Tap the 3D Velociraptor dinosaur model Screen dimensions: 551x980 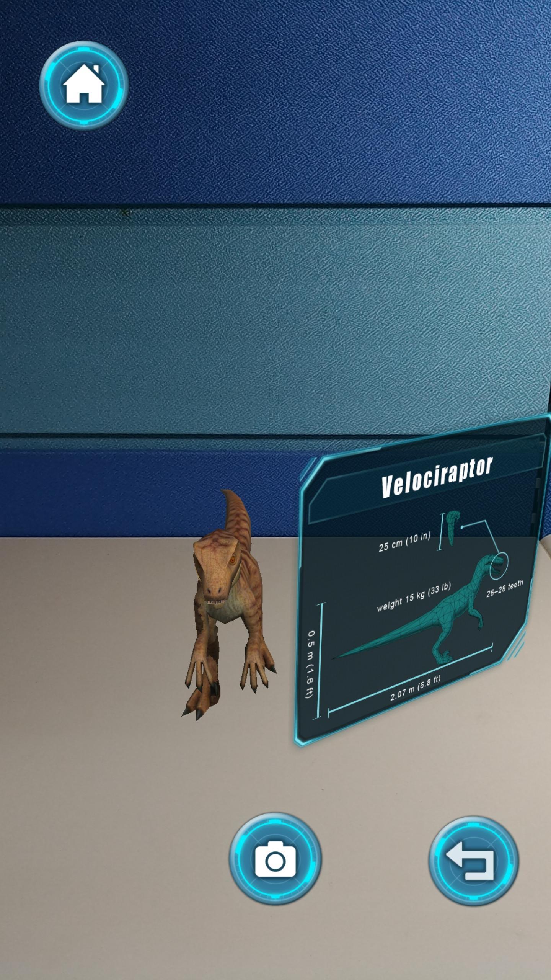pos(228,605)
